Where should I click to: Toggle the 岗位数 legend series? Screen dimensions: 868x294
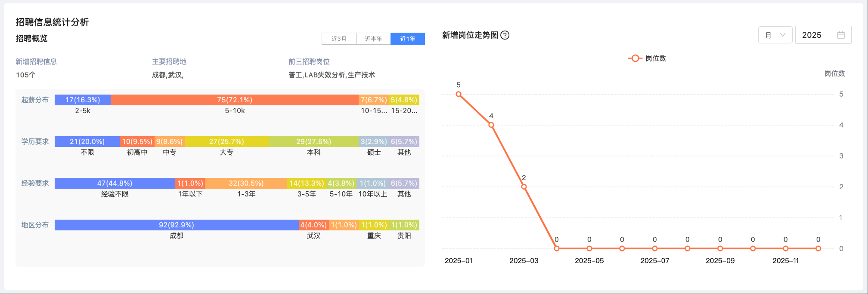(x=647, y=58)
